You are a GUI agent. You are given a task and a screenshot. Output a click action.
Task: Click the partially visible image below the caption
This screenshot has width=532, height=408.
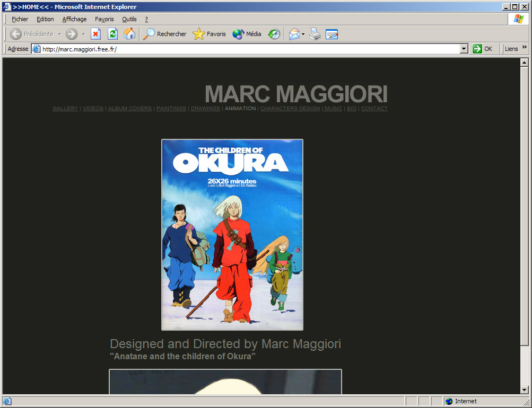click(225, 382)
